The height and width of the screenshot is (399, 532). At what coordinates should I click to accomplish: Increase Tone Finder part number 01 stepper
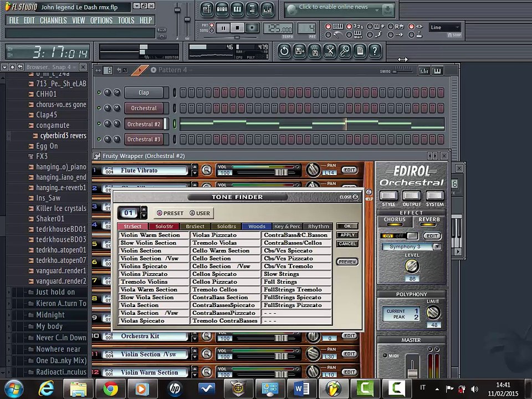click(144, 210)
